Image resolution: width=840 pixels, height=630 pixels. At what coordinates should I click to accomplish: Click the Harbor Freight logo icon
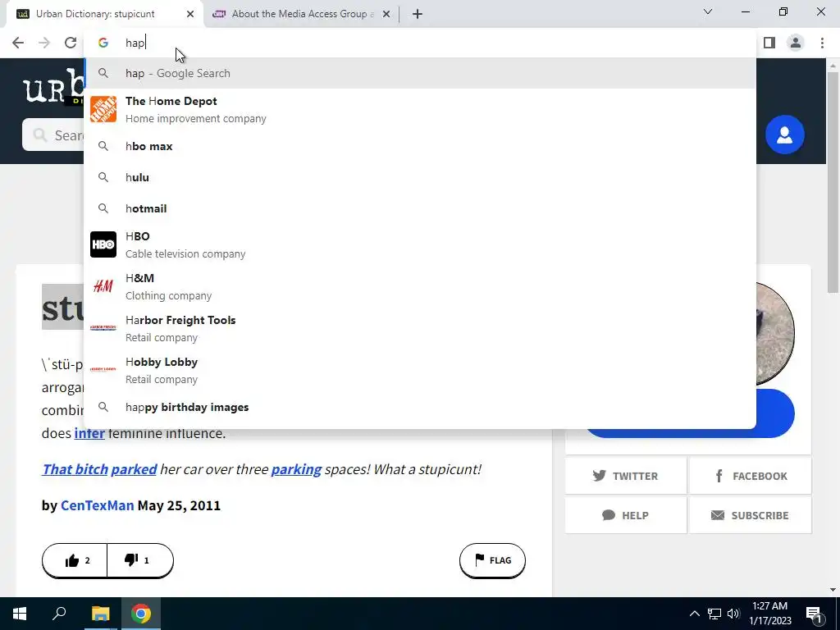(103, 328)
